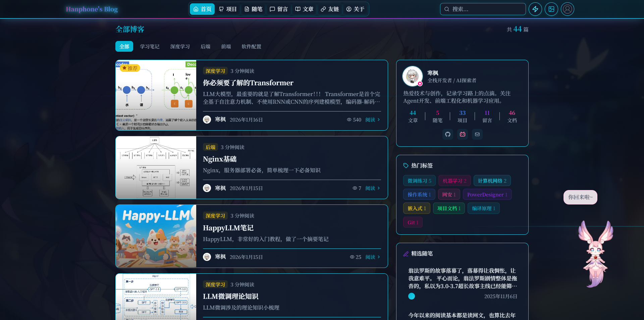
Task: Select the 操作系统 1 tag
Action: click(419, 194)
